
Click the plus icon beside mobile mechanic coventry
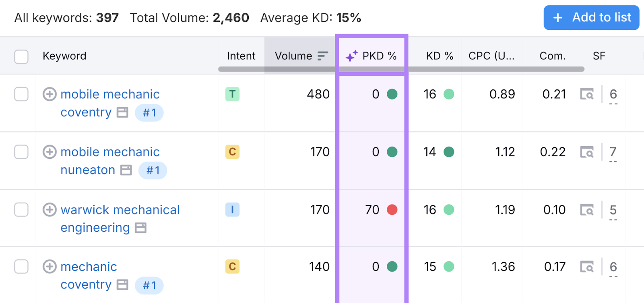[50, 94]
